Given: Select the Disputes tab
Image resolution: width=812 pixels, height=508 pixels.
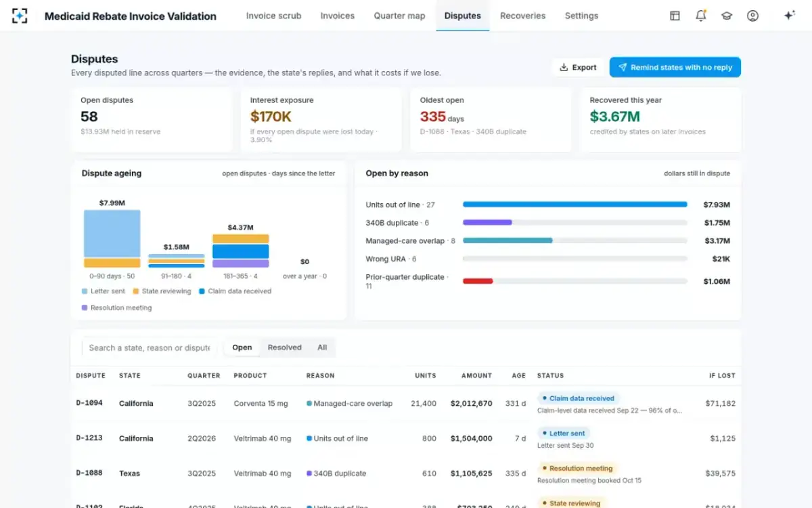Looking at the screenshot, I should [463, 16].
